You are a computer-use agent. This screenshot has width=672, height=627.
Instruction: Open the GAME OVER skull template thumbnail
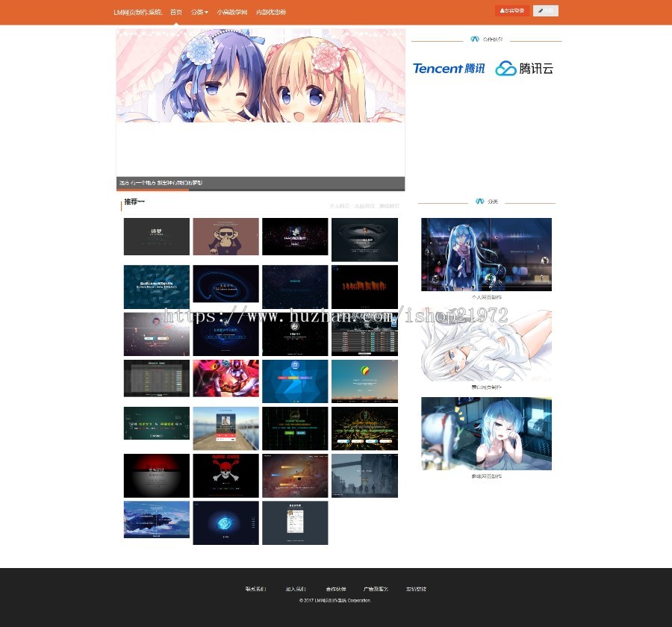tap(225, 475)
